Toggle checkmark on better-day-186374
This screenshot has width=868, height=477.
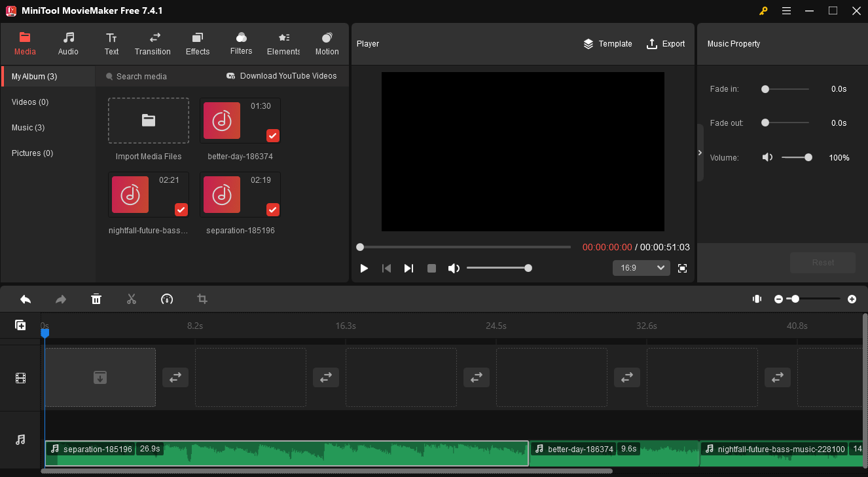pyautogui.click(x=273, y=136)
